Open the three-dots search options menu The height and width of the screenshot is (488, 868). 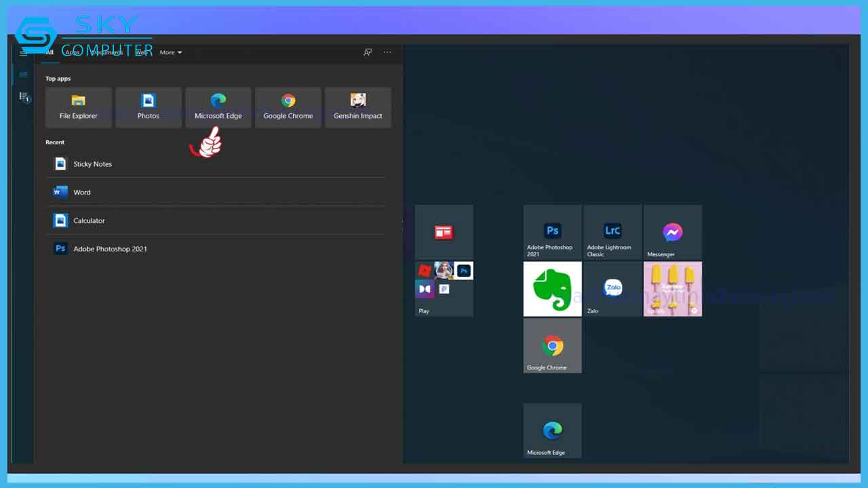coord(387,52)
